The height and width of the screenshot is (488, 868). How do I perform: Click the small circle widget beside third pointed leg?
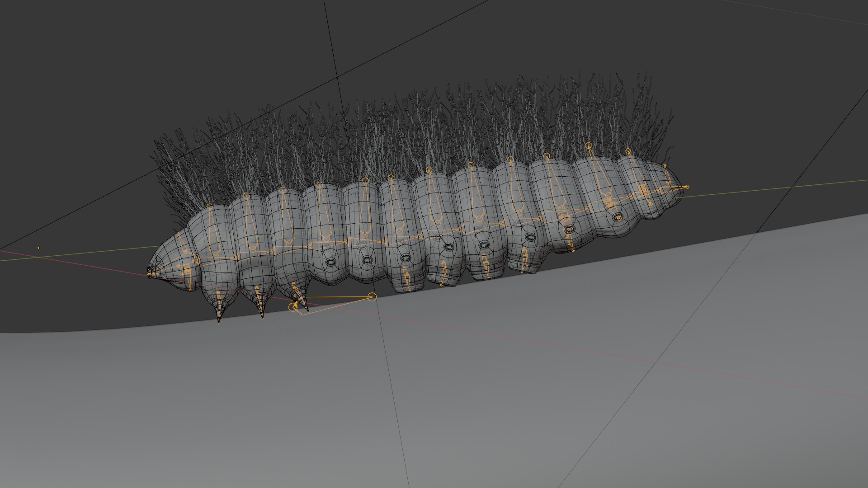[x=292, y=307]
